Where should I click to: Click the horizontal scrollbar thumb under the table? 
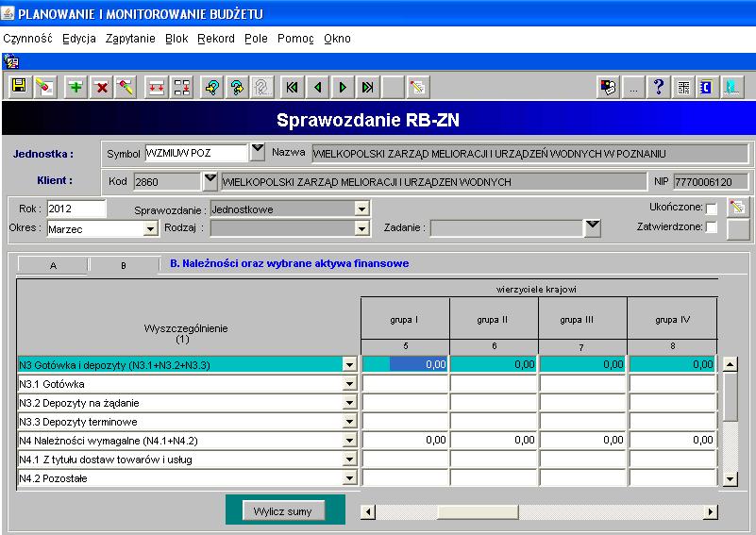pyautogui.click(x=478, y=511)
